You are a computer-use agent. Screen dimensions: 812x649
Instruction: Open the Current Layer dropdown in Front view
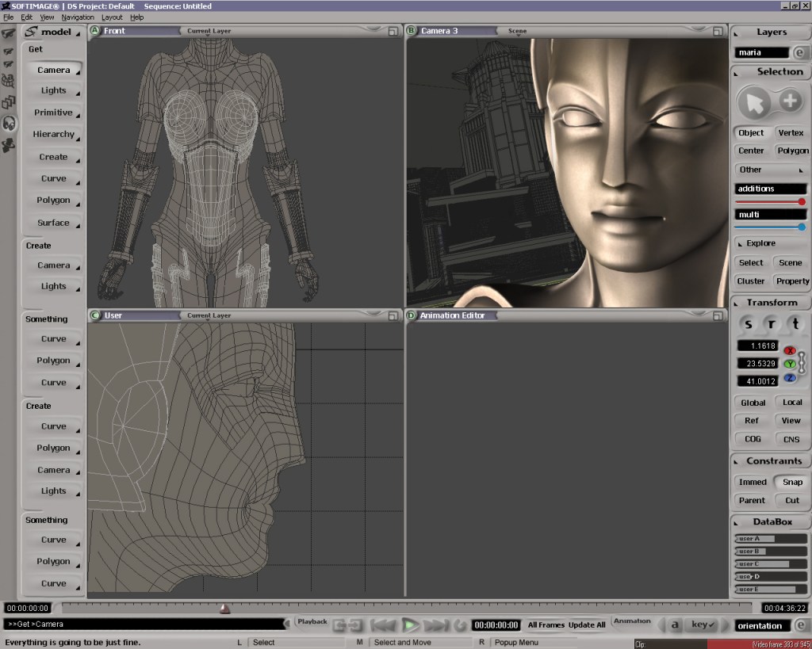209,32
